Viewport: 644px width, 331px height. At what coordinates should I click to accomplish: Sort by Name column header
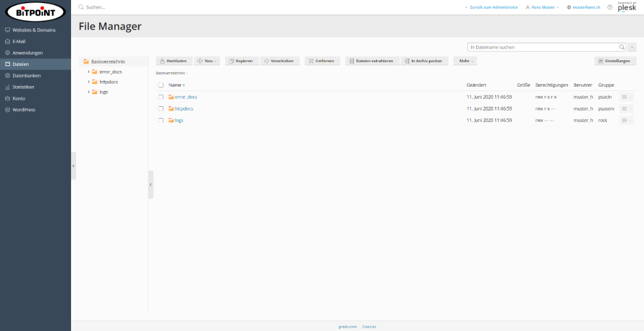tap(175, 85)
